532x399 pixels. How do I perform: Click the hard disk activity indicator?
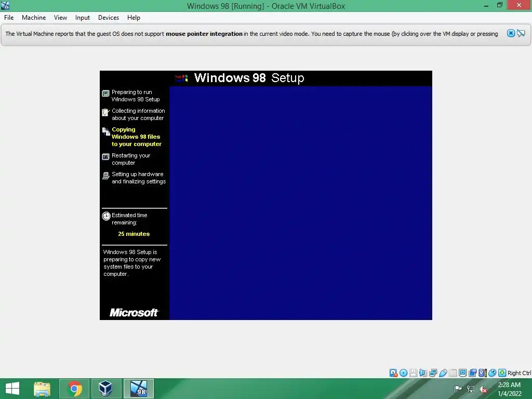pyautogui.click(x=394, y=373)
